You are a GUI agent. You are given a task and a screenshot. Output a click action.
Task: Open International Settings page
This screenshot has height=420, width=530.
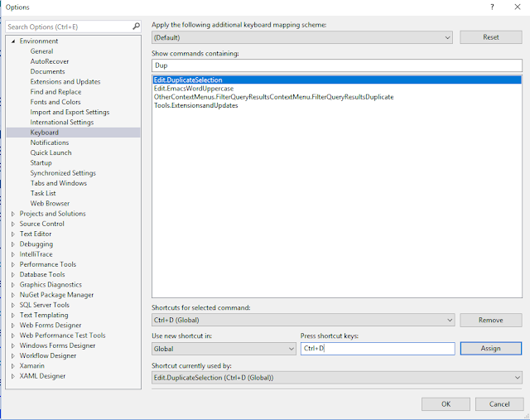coord(62,122)
